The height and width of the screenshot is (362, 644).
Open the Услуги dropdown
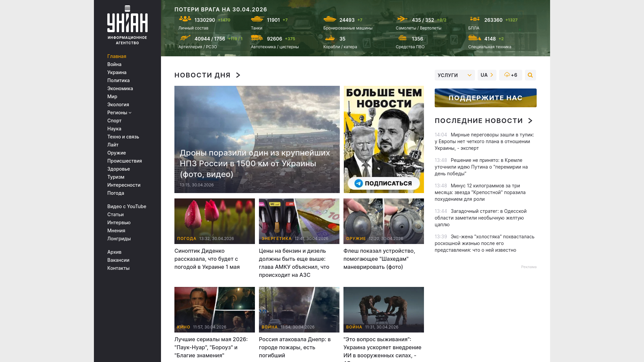click(455, 75)
